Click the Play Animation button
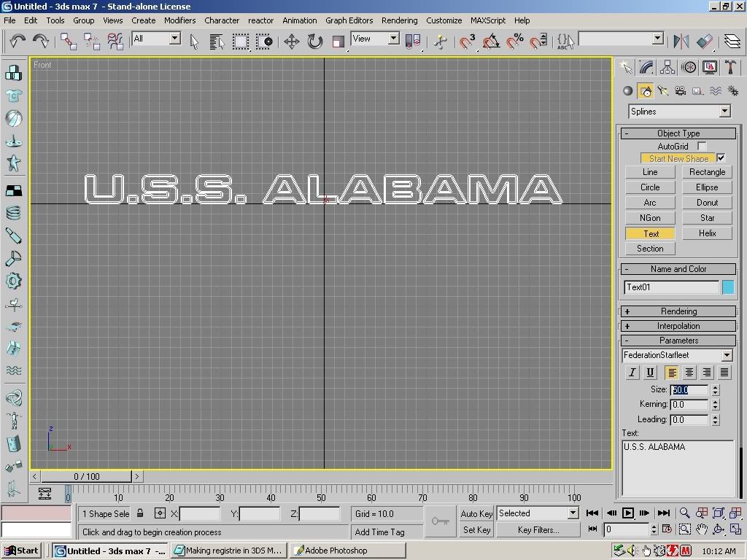Image resolution: width=747 pixels, height=560 pixels. 628,513
